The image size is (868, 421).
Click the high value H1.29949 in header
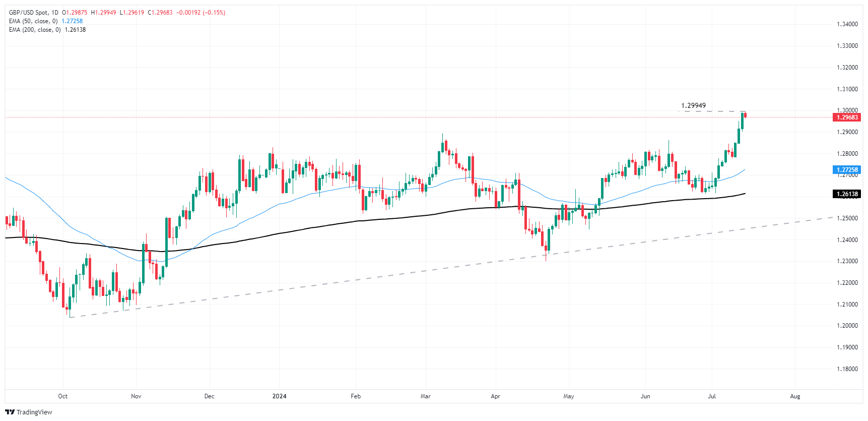(103, 13)
